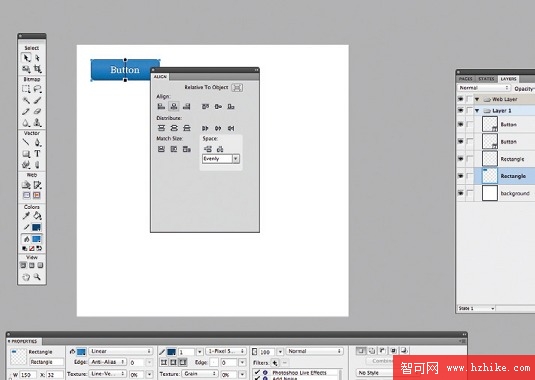Open the Anti-Alias edge dropdown

point(108,362)
